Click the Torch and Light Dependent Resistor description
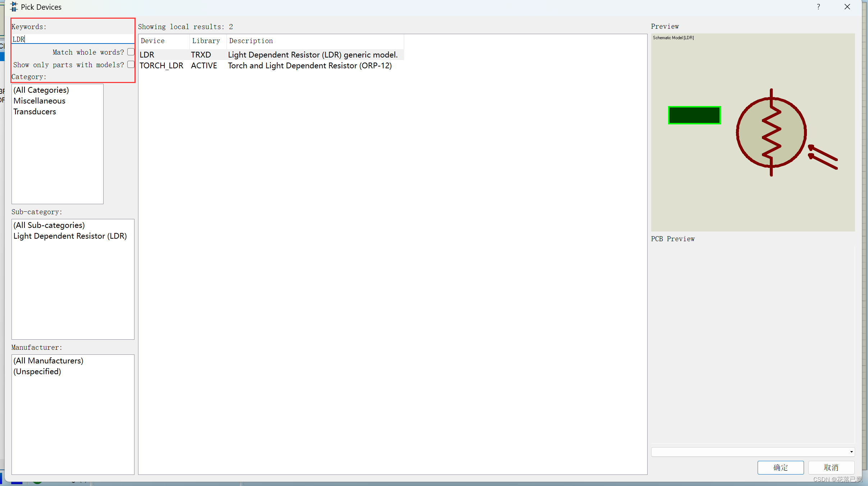 pyautogui.click(x=310, y=65)
